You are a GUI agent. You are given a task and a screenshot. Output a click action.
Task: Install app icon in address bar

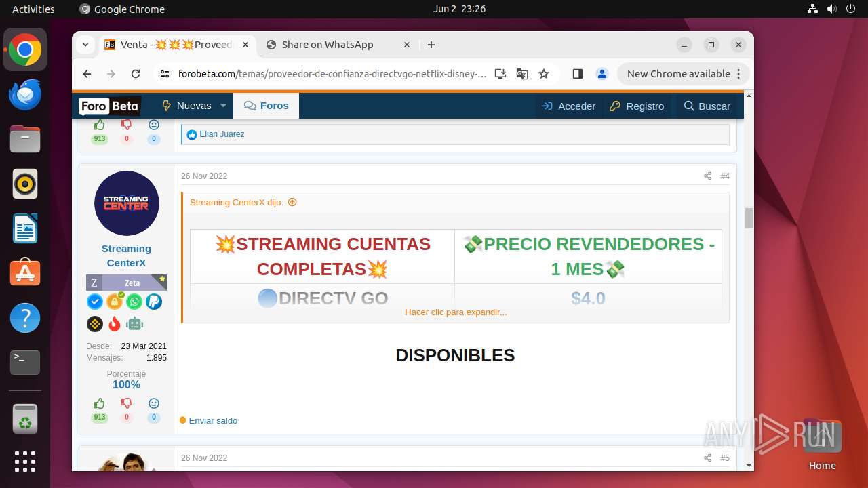tap(500, 74)
